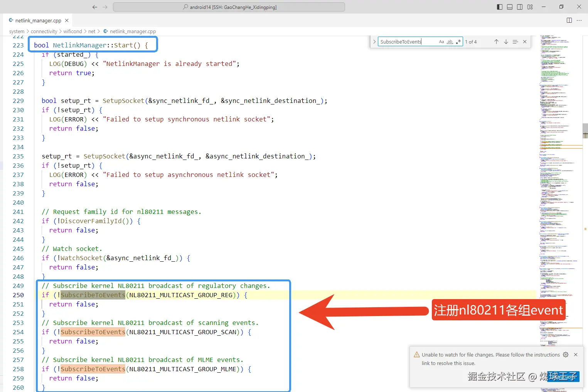Click highlighted SubscribeToEvents on line 250
Image resolution: width=588 pixels, height=392 pixels.
point(93,295)
